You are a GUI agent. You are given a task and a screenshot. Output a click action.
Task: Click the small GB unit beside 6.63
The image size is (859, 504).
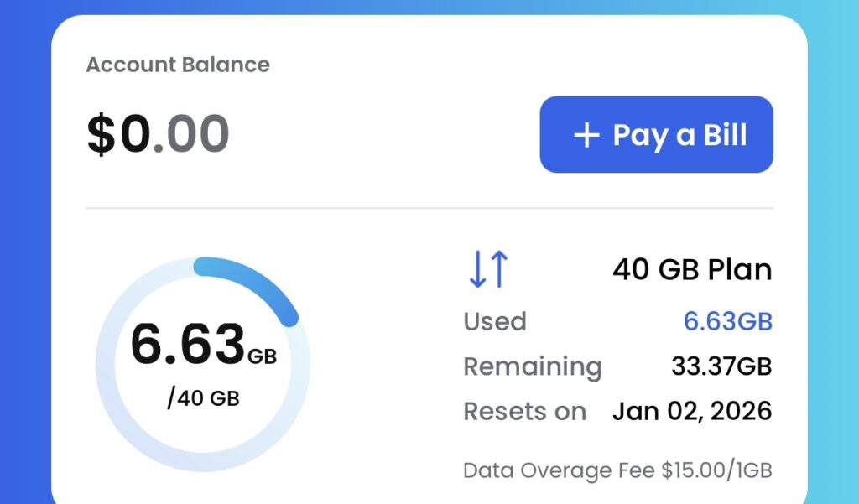coord(262,356)
